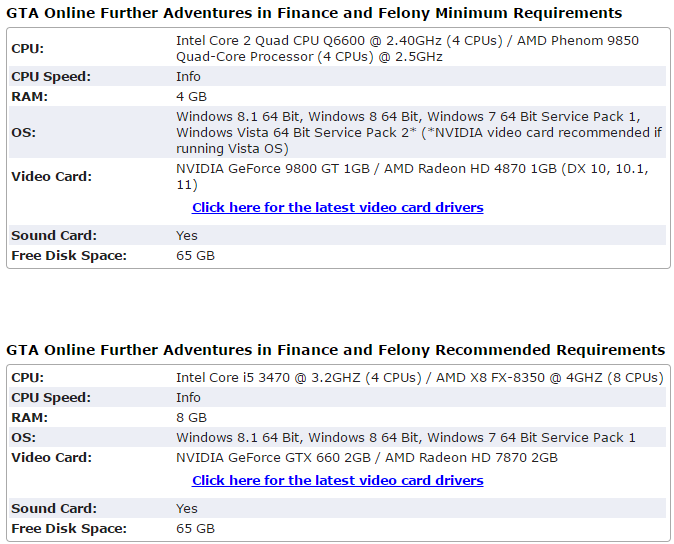Select the recommended Free Disk Space label
This screenshot has width=674, height=544.
pos(69,529)
